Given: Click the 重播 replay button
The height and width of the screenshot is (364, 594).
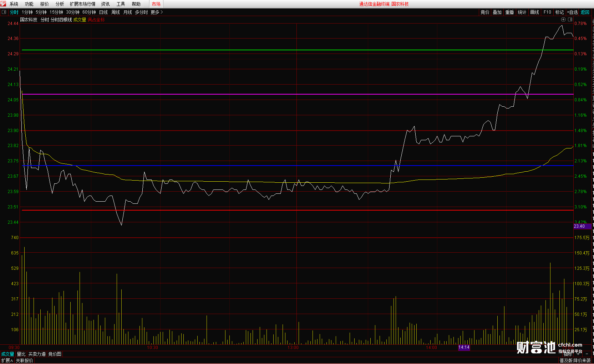Looking at the screenshot, I should point(509,12).
